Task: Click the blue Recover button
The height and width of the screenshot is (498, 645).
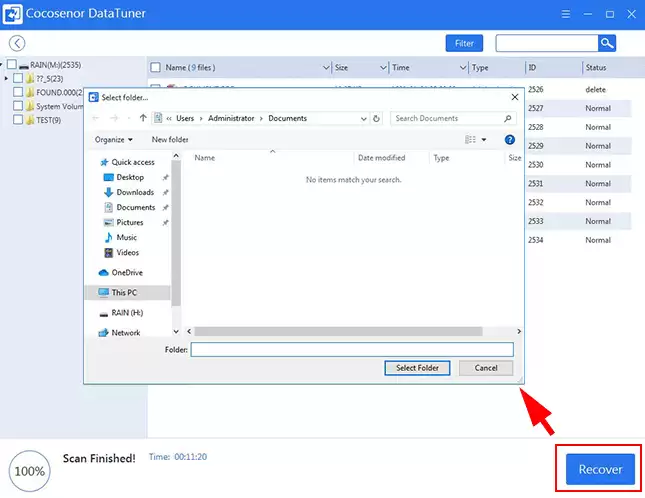Action: pyautogui.click(x=600, y=469)
